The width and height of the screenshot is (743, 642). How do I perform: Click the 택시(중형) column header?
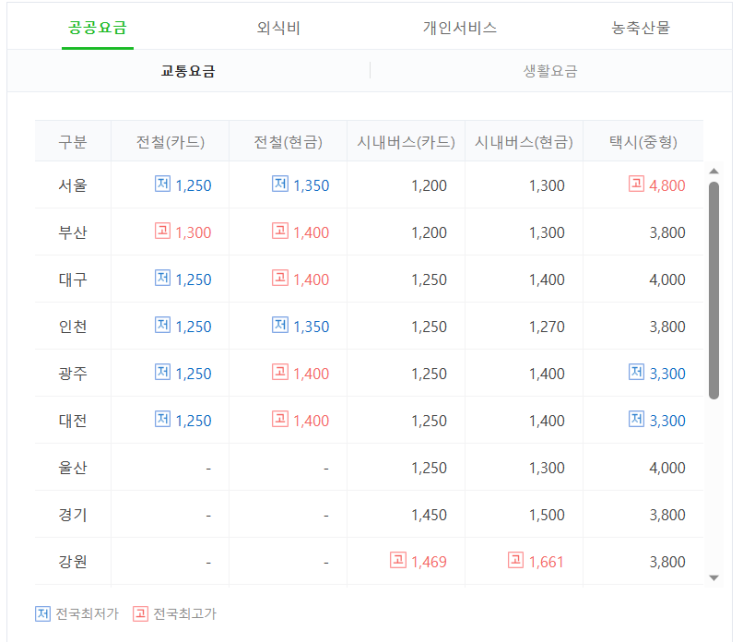click(643, 142)
